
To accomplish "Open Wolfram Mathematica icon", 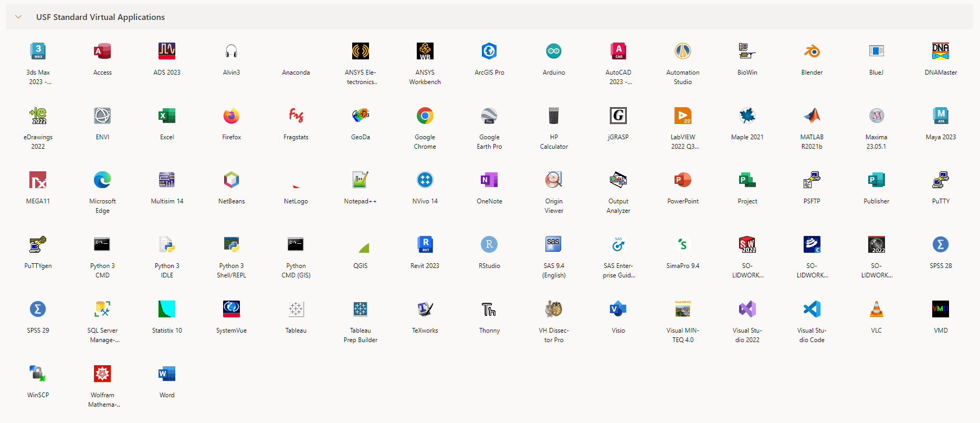I will click(102, 374).
